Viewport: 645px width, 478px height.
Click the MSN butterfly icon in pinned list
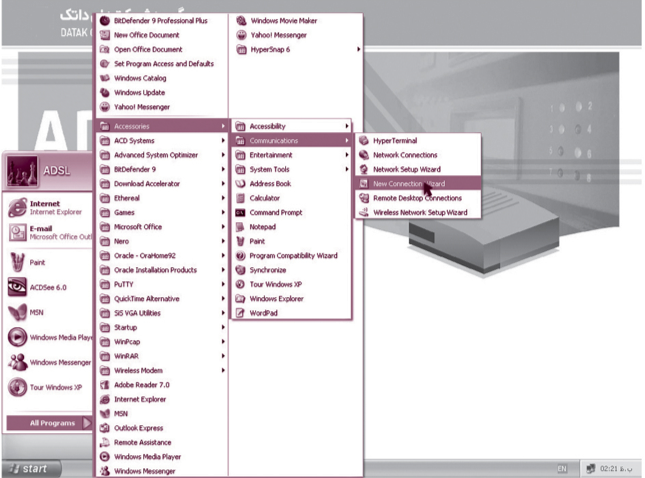[17, 312]
